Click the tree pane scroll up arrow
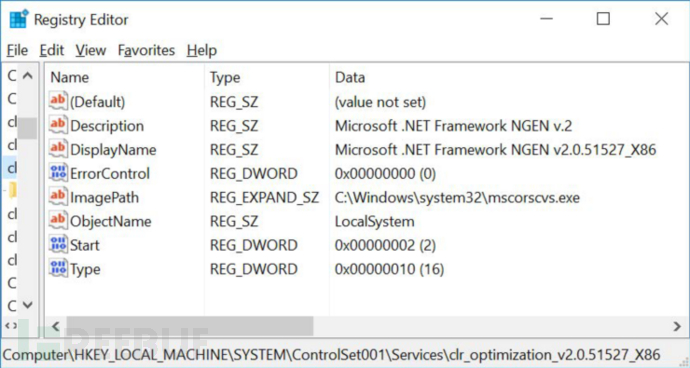The width and height of the screenshot is (690, 368). [x=28, y=76]
